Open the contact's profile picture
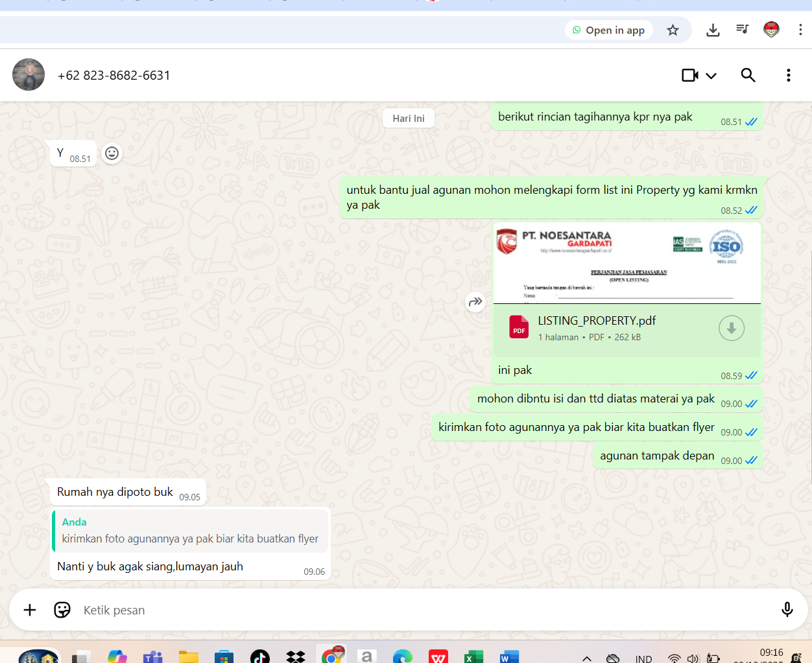The image size is (812, 663). pyautogui.click(x=29, y=75)
